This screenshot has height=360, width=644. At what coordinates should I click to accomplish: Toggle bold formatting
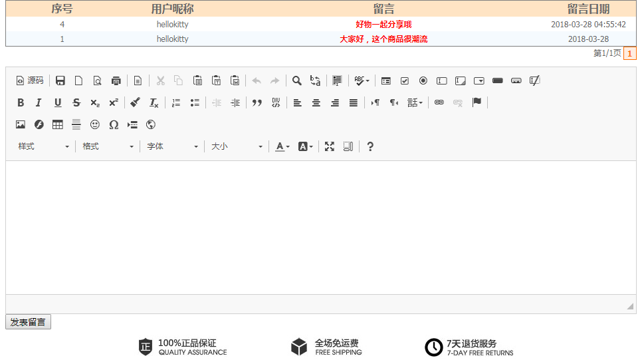[x=21, y=102]
